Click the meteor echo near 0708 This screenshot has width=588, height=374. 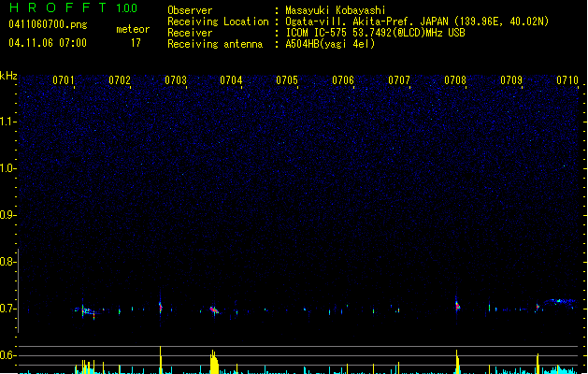[x=457, y=306]
